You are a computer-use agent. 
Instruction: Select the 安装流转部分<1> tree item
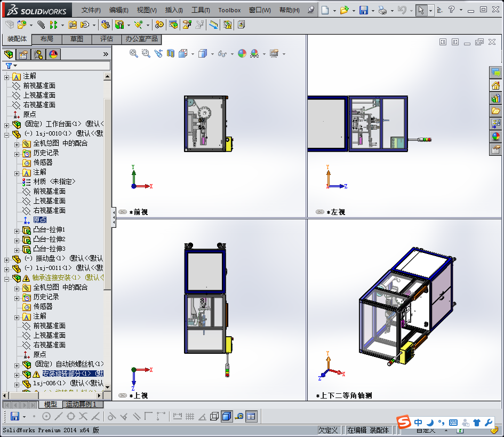(x=73, y=374)
